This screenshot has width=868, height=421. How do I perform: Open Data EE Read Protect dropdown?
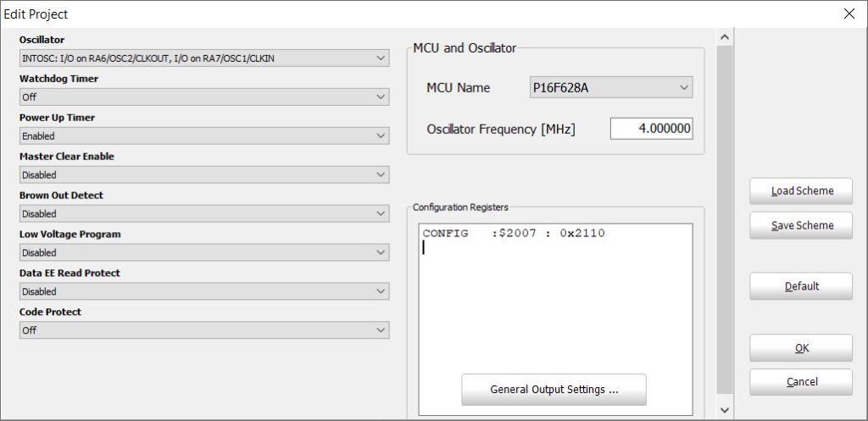tap(203, 292)
